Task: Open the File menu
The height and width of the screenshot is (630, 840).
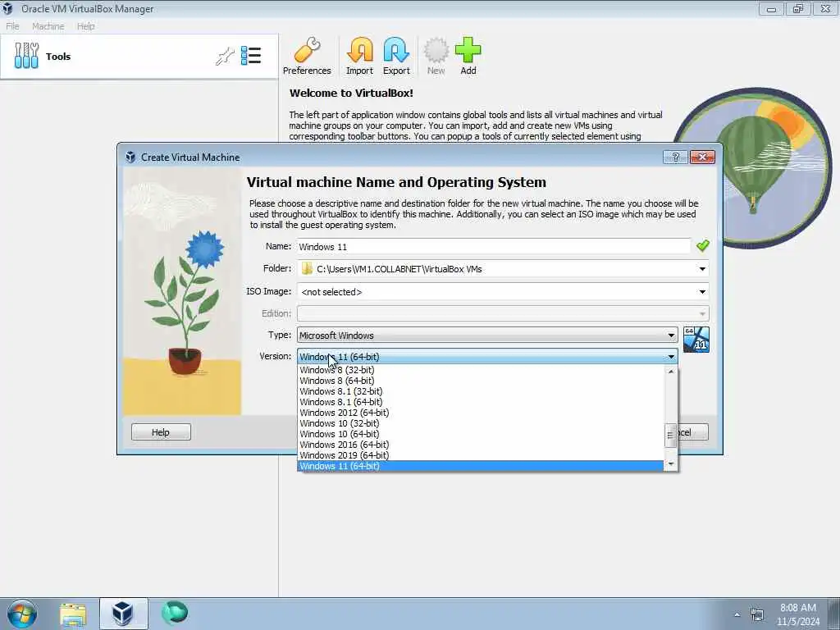Action: pos(12,26)
